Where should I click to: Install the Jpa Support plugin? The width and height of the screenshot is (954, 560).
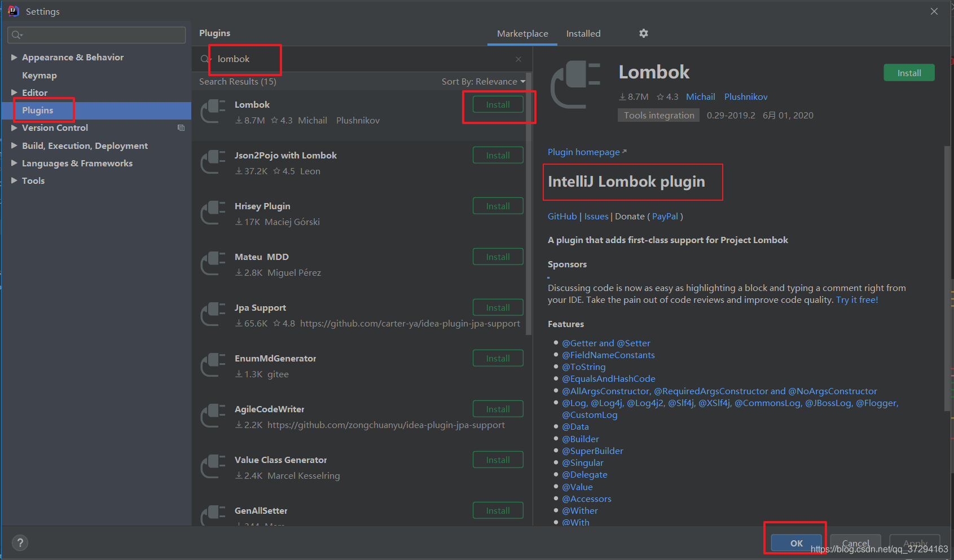498,307
